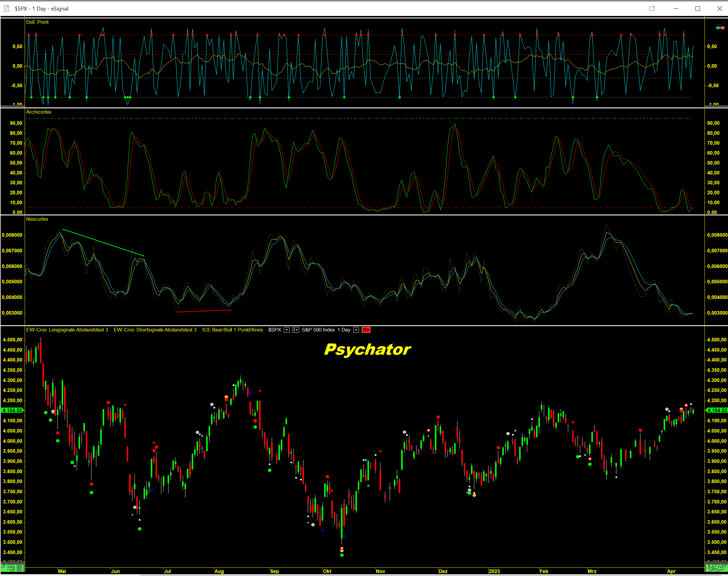
Task: Click green 4.154,52 price marker on left axis
Action: coord(12,410)
